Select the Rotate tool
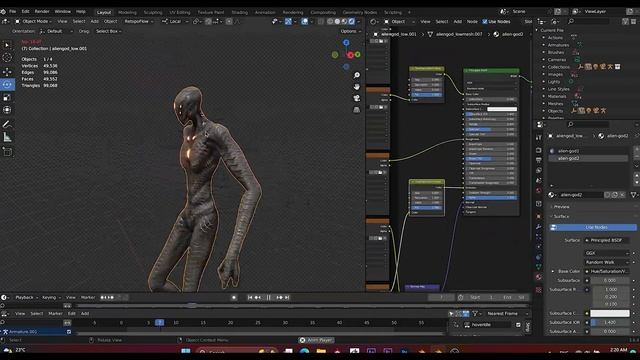This screenshot has height=360, width=640. tap(7, 84)
